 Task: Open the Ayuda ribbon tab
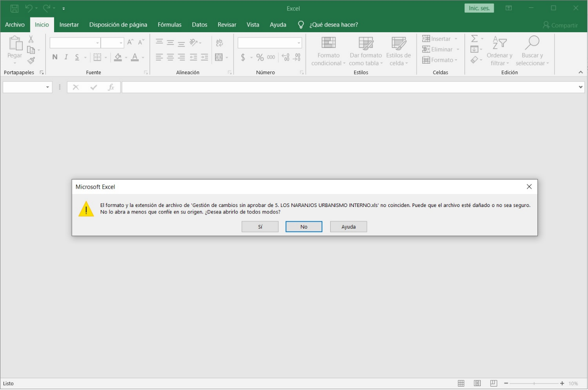tap(278, 25)
